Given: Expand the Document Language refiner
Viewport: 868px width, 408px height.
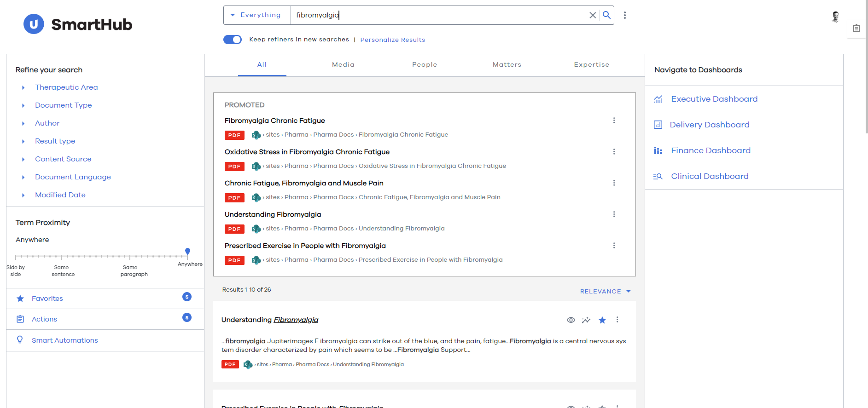Looking at the screenshot, I should tap(73, 177).
